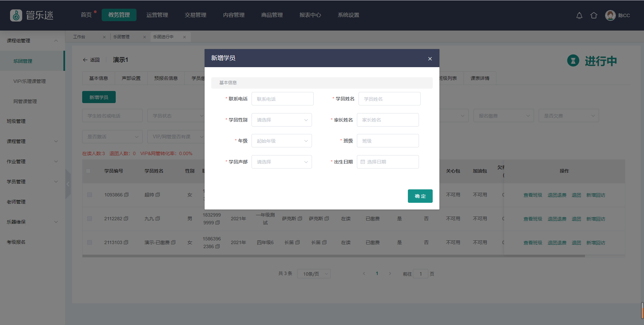
Task: Click copy icon beside student name 九九
Action: (x=158, y=219)
